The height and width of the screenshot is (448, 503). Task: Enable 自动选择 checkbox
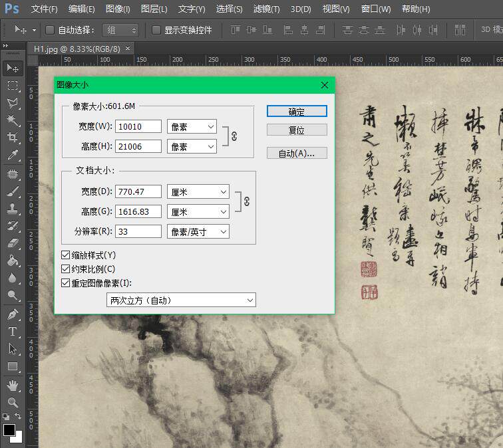click(50, 30)
